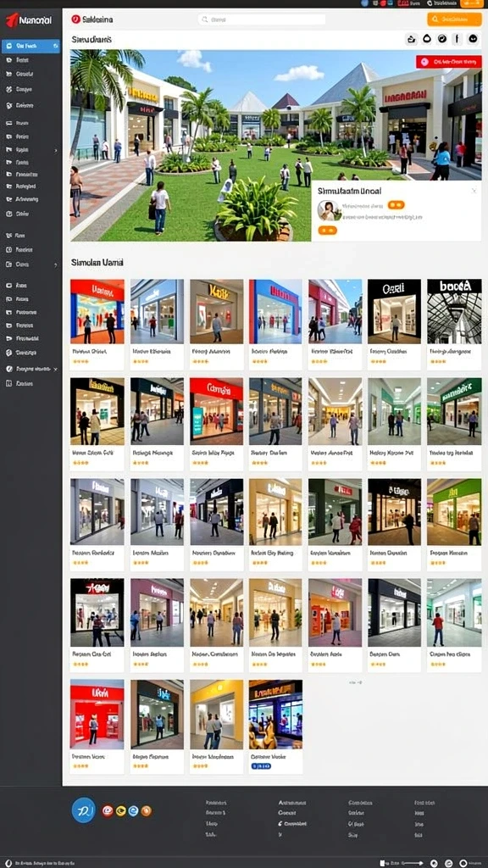Expand the sidebar dropdown near shield icon

click(x=55, y=369)
